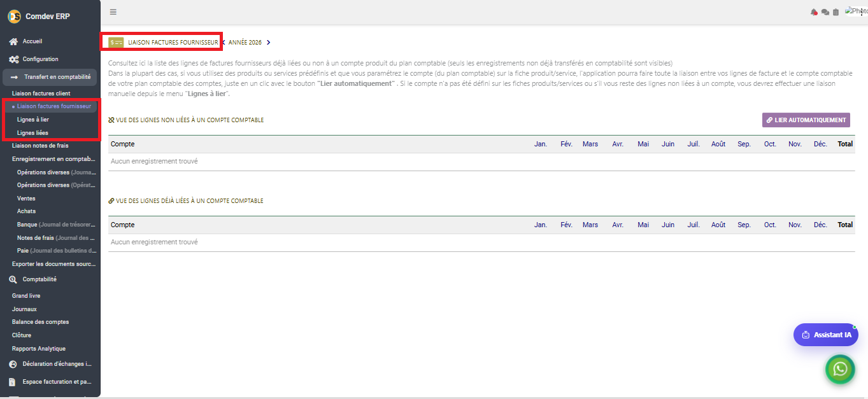868x399 pixels.
Task: Open Clôture in sidebar
Action: tap(22, 335)
